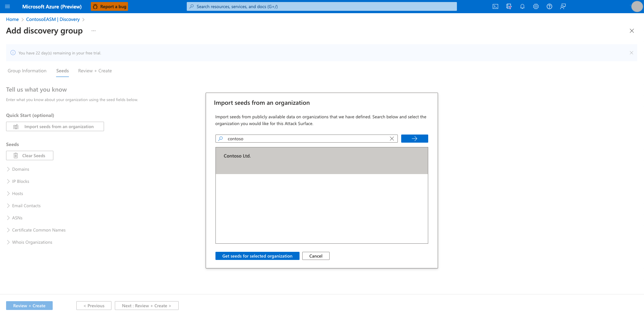This screenshot has width=644, height=313.
Task: Open the feedback panel
Action: (x=563, y=6)
